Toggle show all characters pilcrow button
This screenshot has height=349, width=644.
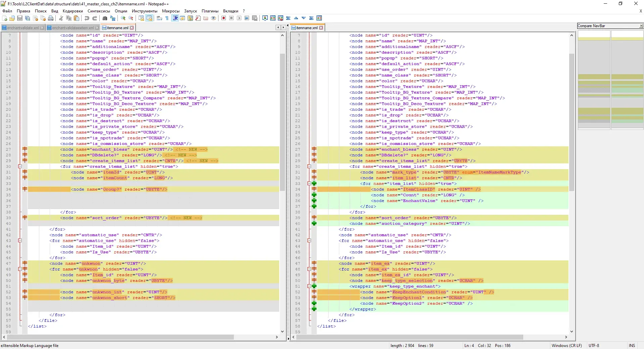[x=167, y=18]
